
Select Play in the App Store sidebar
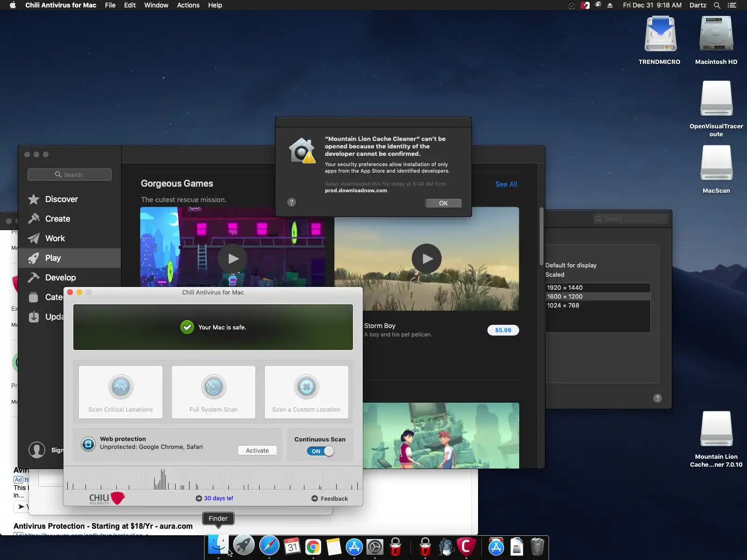click(x=70, y=258)
